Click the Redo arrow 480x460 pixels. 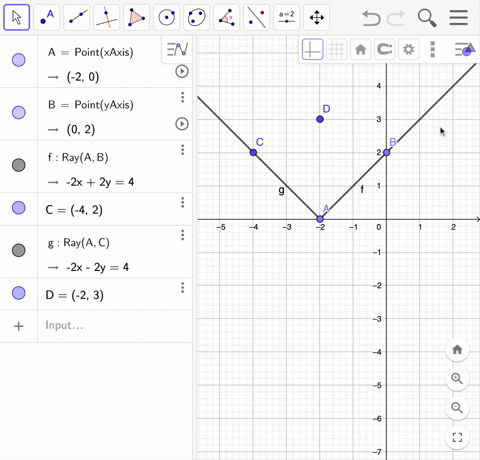coord(396,18)
